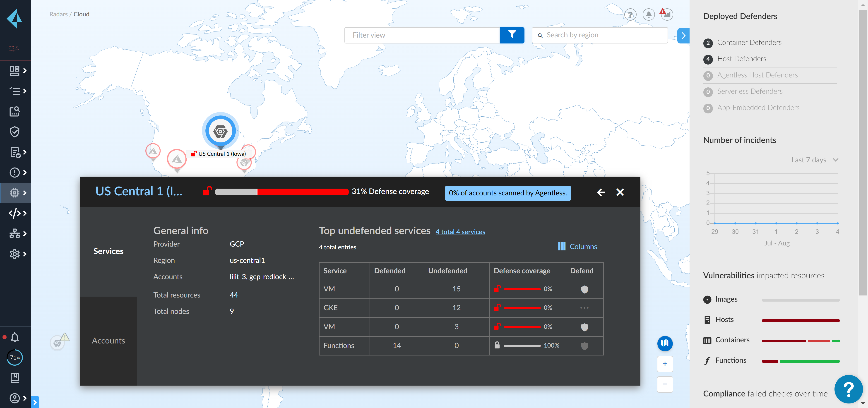Click the Containers vulnerability bar

tap(801, 341)
